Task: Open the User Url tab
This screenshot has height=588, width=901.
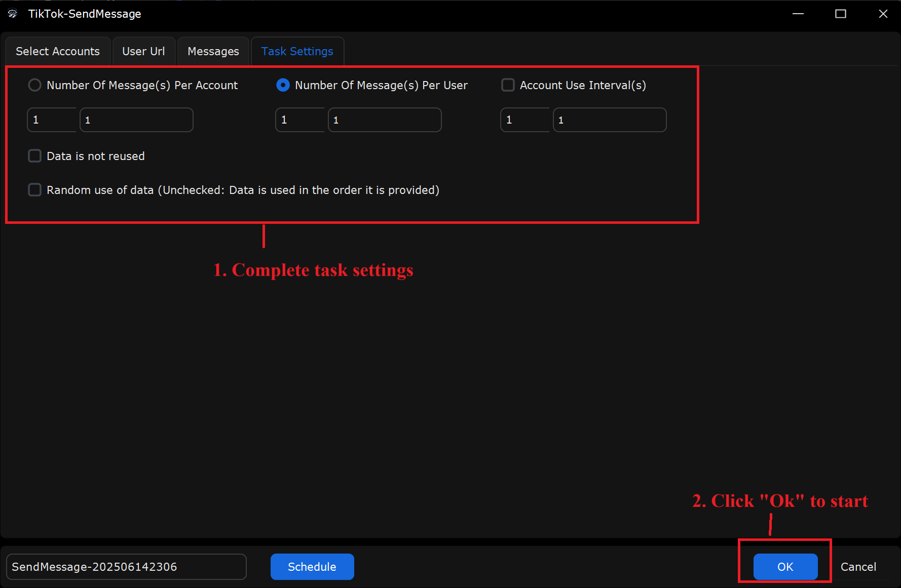Action: 143,51
